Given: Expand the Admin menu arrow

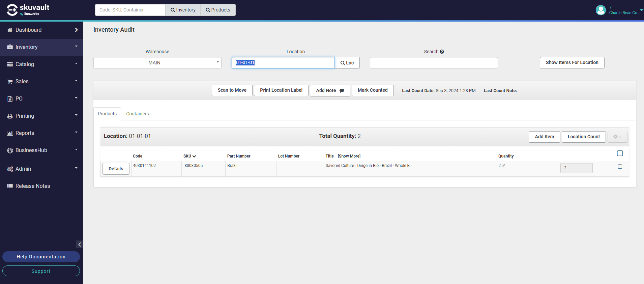Looking at the screenshot, I should click(x=76, y=168).
